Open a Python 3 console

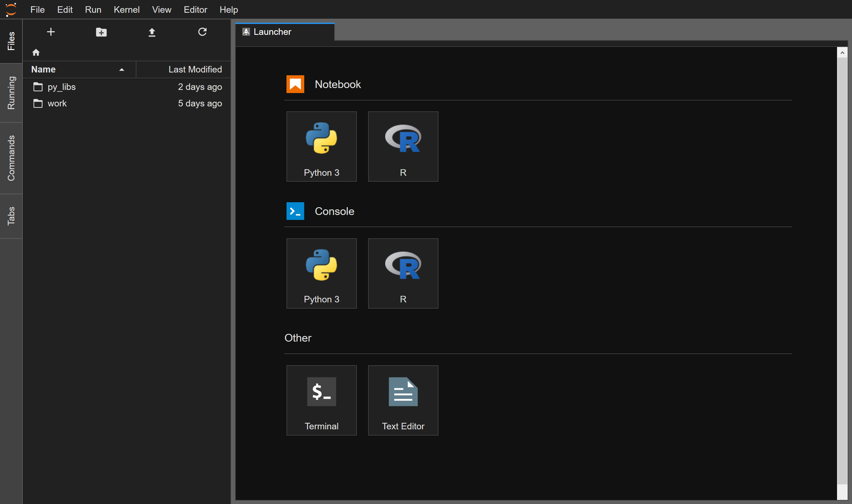321,273
